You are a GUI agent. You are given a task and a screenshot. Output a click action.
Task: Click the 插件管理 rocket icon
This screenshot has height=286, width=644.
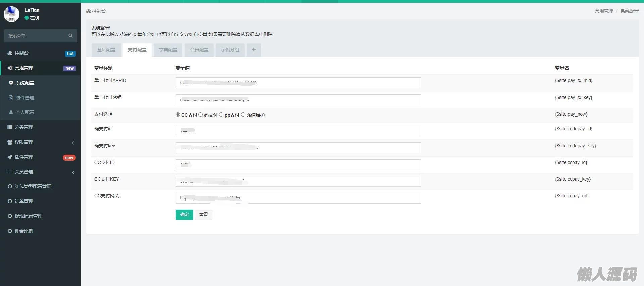10,157
